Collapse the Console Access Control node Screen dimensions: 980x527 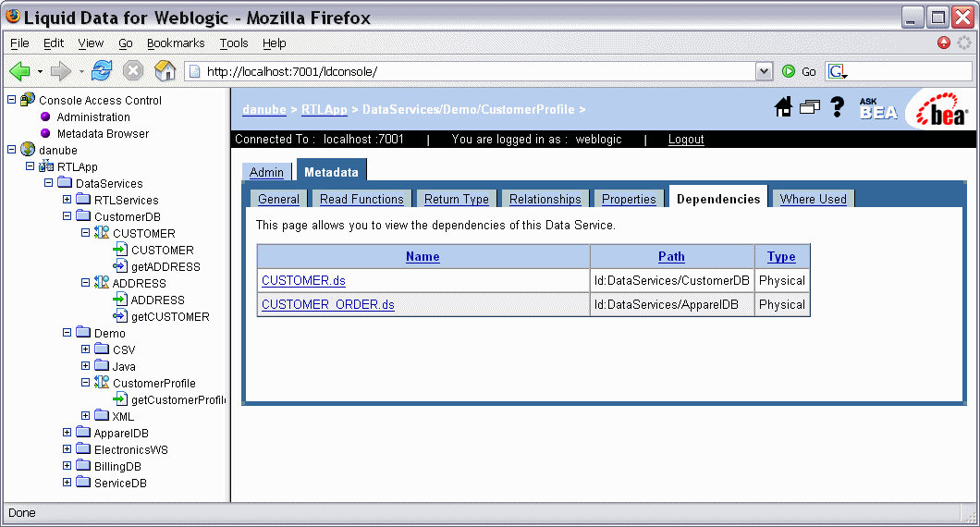pyautogui.click(x=11, y=100)
